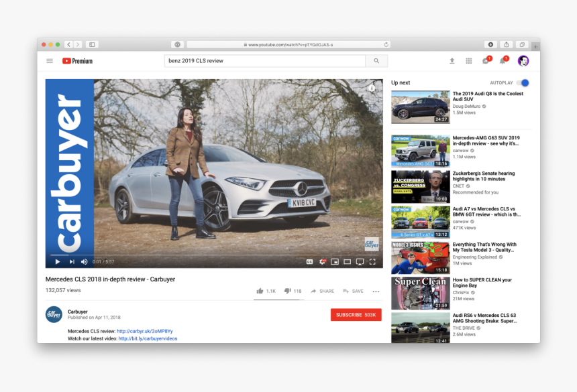
Task: Click the CNET channel name
Action: tap(458, 186)
